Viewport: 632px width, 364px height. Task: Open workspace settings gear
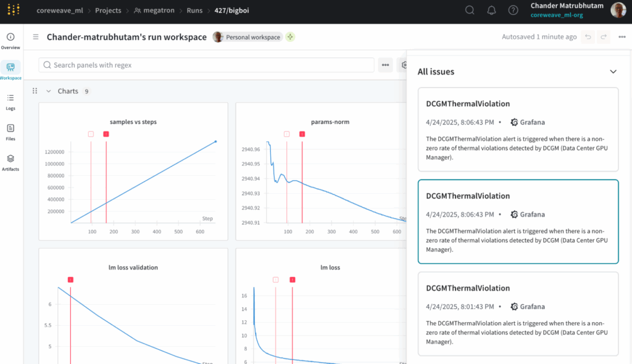click(x=403, y=65)
